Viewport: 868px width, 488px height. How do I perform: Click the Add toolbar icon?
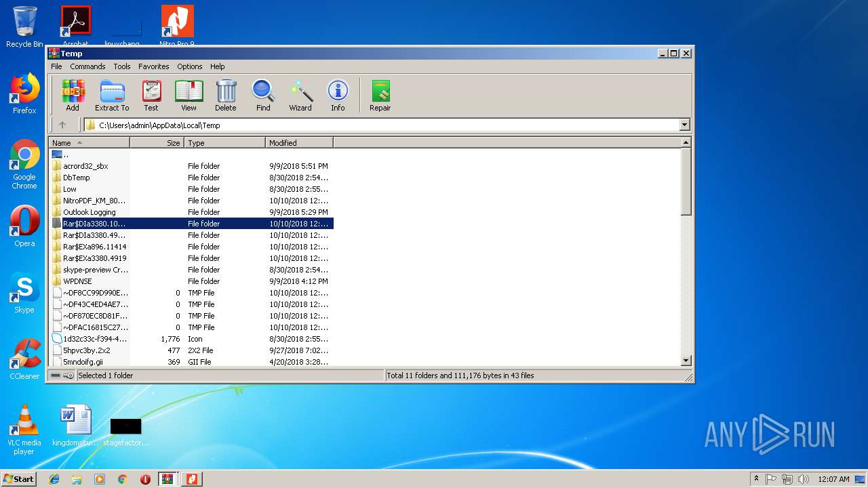(73, 95)
